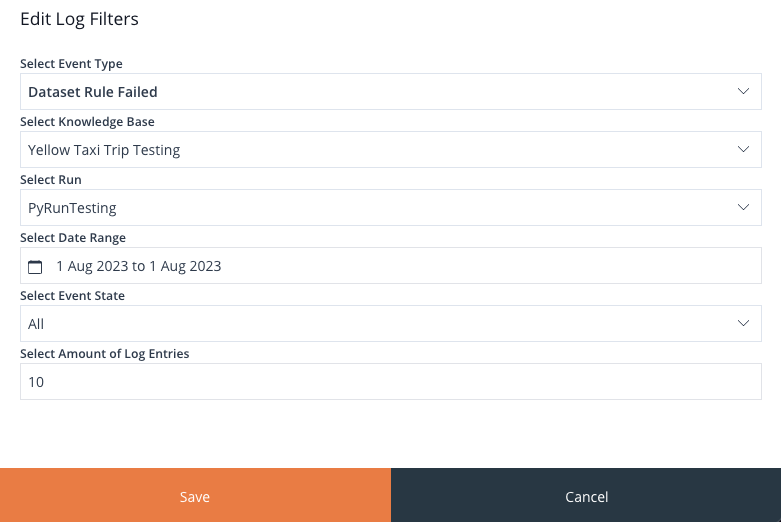This screenshot has width=781, height=522.
Task: Click the Select Event Type label
Action: (x=71, y=64)
